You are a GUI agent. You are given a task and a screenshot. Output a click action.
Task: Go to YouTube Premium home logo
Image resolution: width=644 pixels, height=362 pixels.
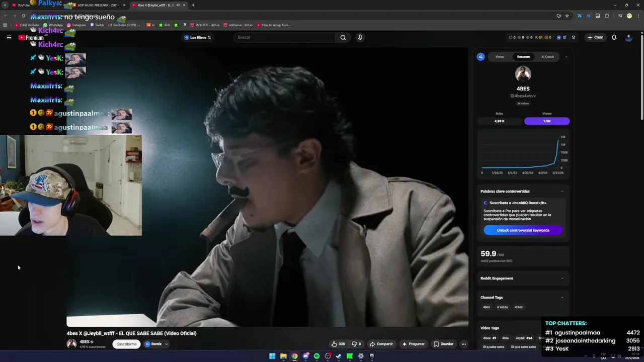pos(31,38)
